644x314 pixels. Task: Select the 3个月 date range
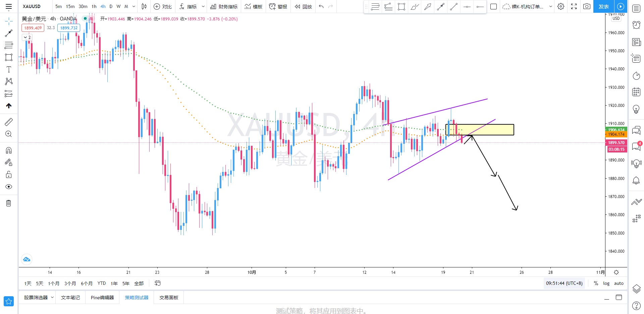(70, 284)
